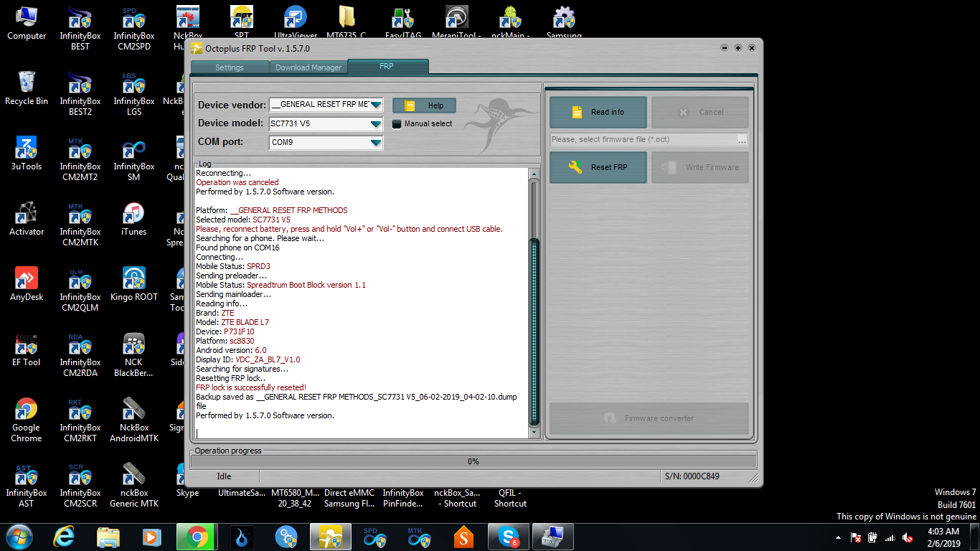Open InfinityBox LGS desktop icon
980x551 pixels.
coord(134,93)
